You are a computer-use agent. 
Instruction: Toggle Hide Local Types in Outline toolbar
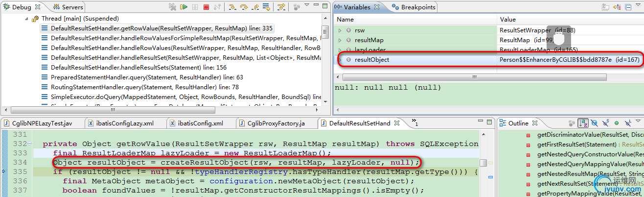click(x=628, y=123)
